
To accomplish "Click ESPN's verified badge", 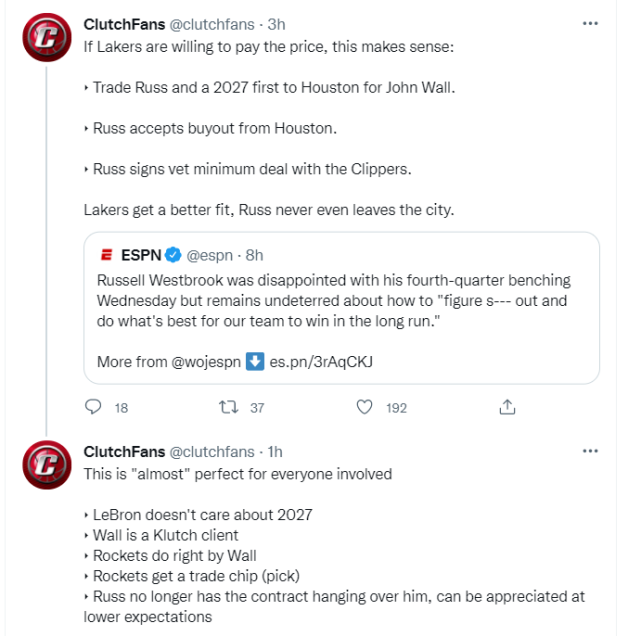I will point(173,255).
